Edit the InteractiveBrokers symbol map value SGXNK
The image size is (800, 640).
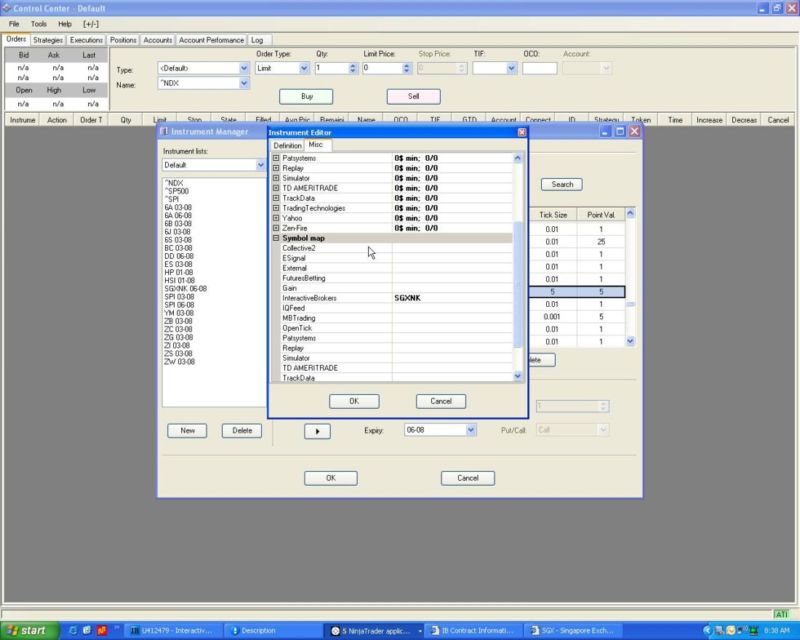(x=452, y=298)
